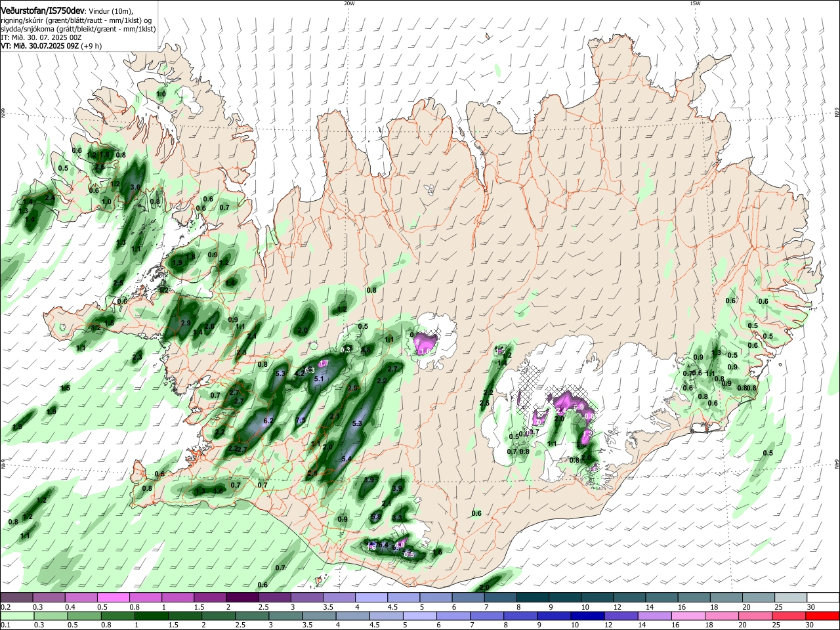Screen dimensions: 840x630
Task: Select top legend pale swatch between 25 and 30
Action: point(789,598)
